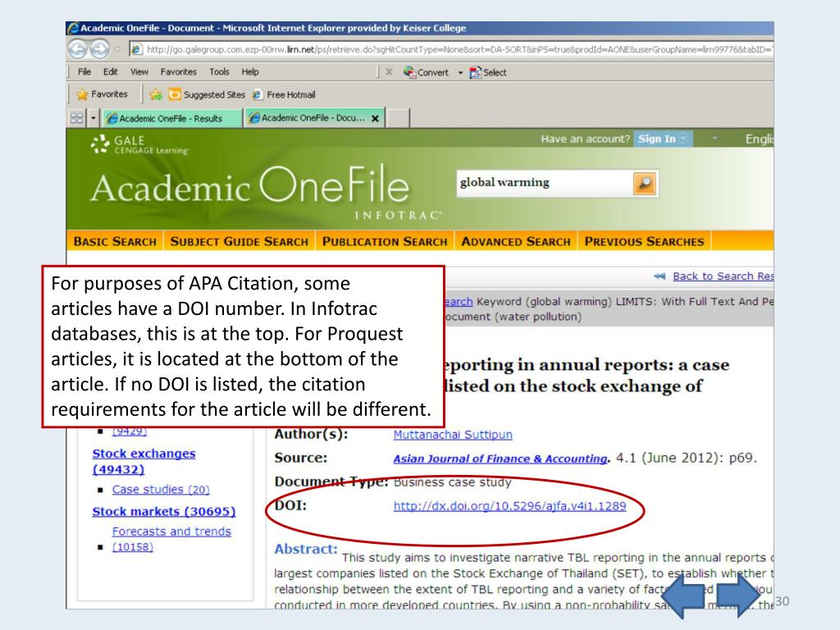The height and width of the screenshot is (630, 840).
Task: Click Case studies (20) link
Action: tap(161, 490)
